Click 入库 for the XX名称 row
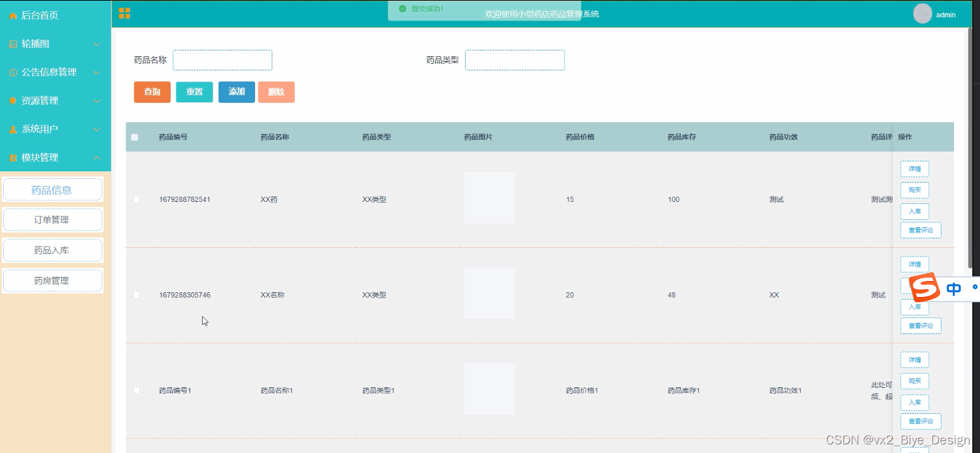The height and width of the screenshot is (453, 980). (915, 307)
